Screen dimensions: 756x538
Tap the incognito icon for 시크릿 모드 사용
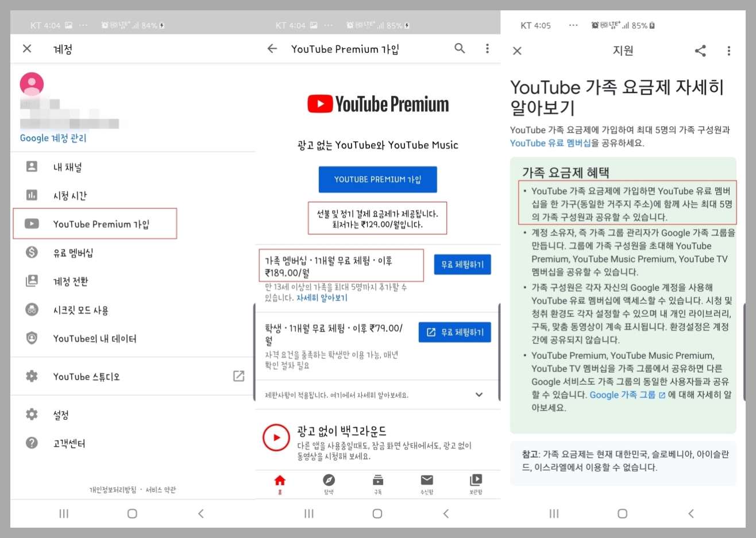coord(32,309)
